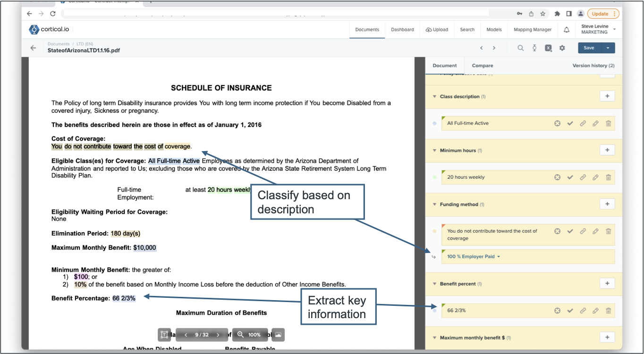
Task: Click the Save button
Action: (589, 48)
